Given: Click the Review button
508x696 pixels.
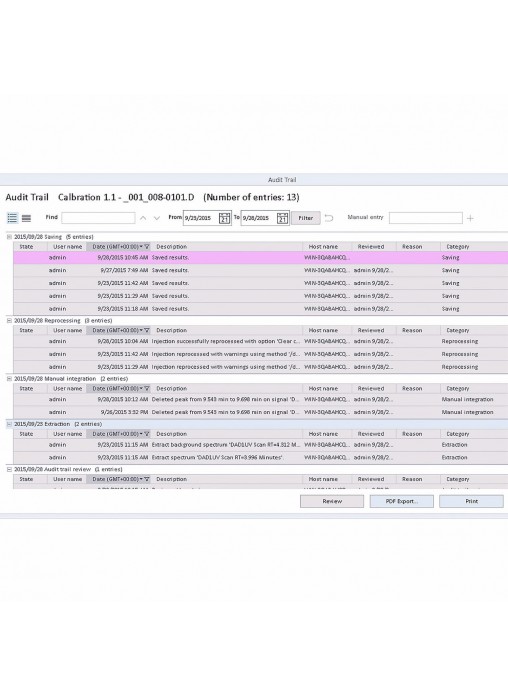Looking at the screenshot, I should click(332, 501).
